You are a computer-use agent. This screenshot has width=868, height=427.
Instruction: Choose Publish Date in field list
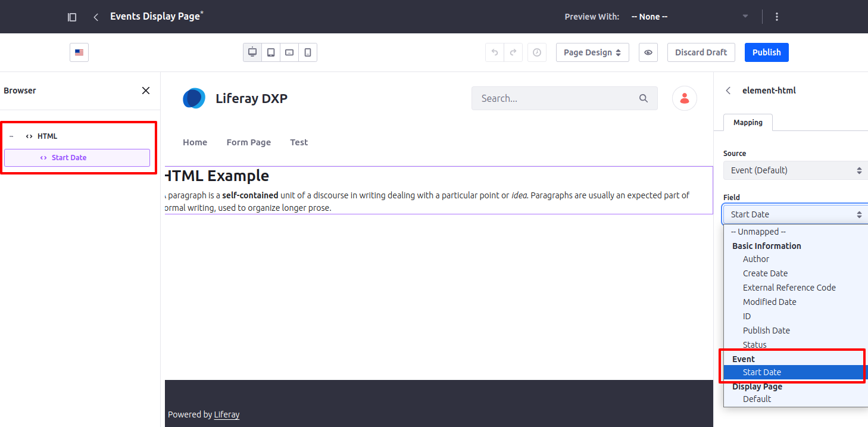766,331
